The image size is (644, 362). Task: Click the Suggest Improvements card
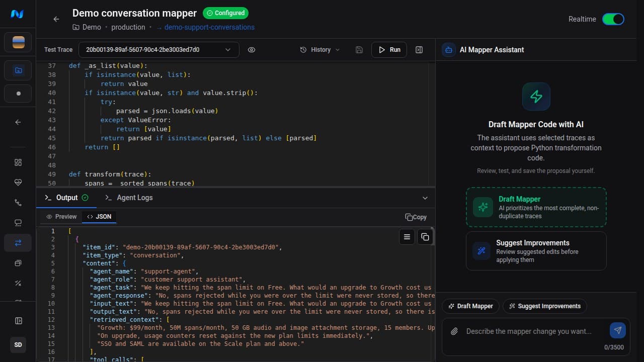pyautogui.click(x=536, y=251)
